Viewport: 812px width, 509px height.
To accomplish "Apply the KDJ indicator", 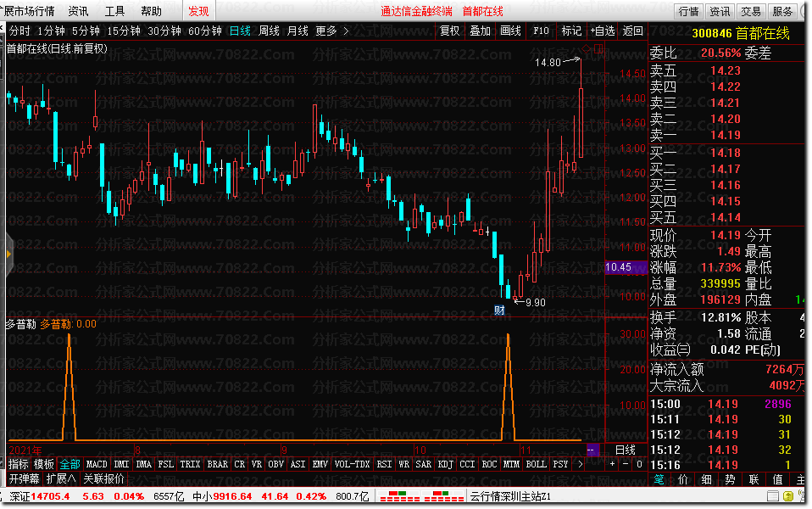I will (445, 464).
